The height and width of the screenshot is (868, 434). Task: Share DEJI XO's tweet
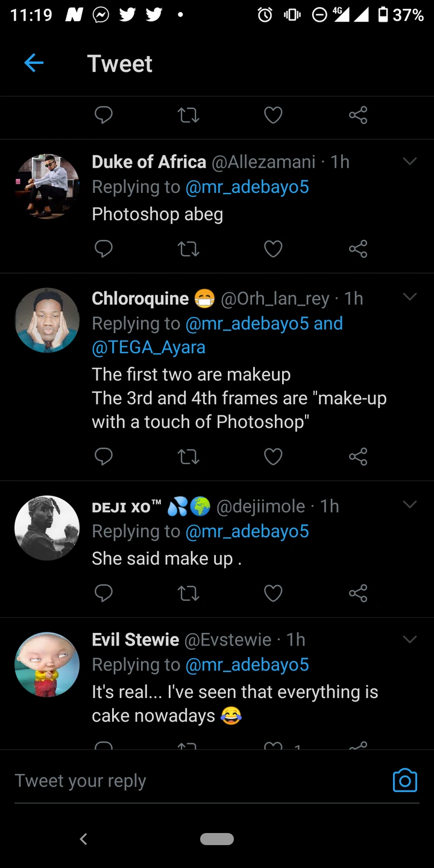(x=358, y=593)
